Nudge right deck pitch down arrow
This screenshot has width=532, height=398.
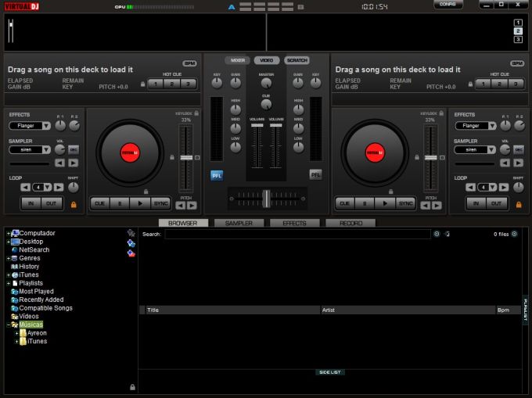click(x=426, y=206)
